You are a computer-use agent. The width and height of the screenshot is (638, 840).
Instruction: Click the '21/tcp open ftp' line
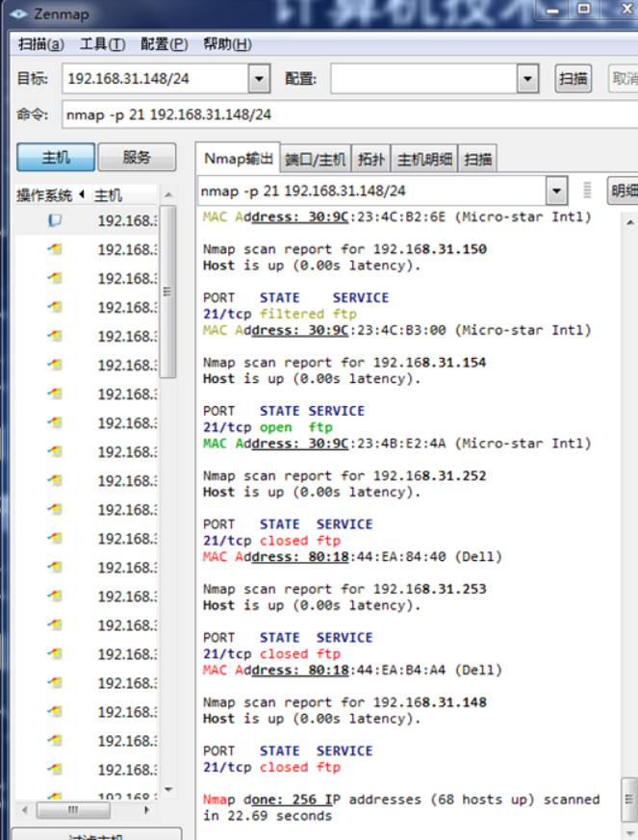coord(268,427)
